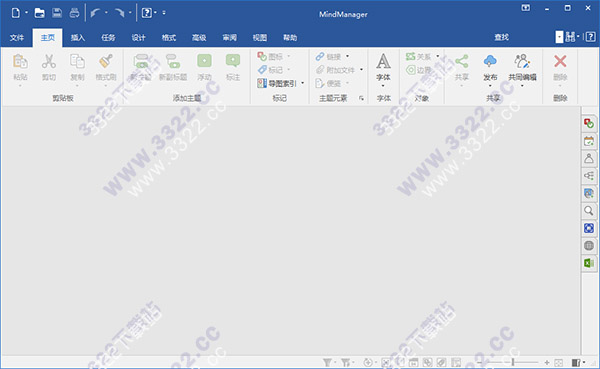This screenshot has height=369, width=600.
Task: Customize the quick access toolbar dropdown
Action: (x=164, y=13)
